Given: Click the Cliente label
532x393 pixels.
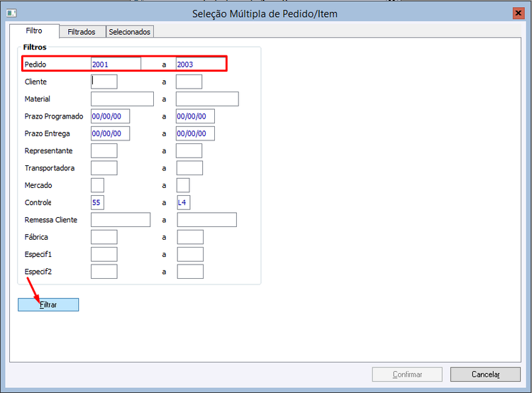Looking at the screenshot, I should [35, 82].
